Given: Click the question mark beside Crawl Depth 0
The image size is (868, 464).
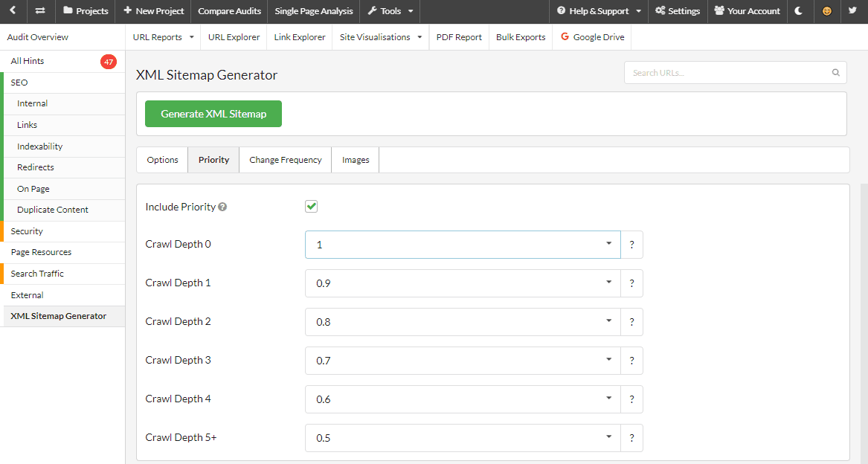Looking at the screenshot, I should click(x=631, y=245).
